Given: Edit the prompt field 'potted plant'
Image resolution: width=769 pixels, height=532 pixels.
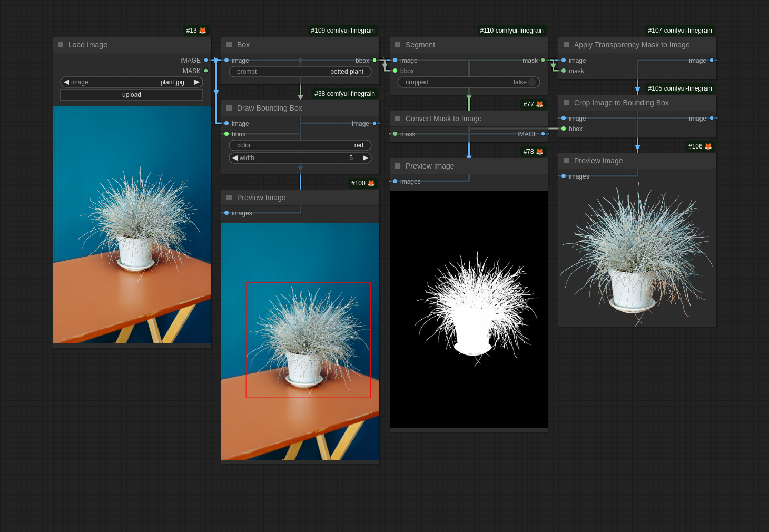Looking at the screenshot, I should click(x=300, y=72).
